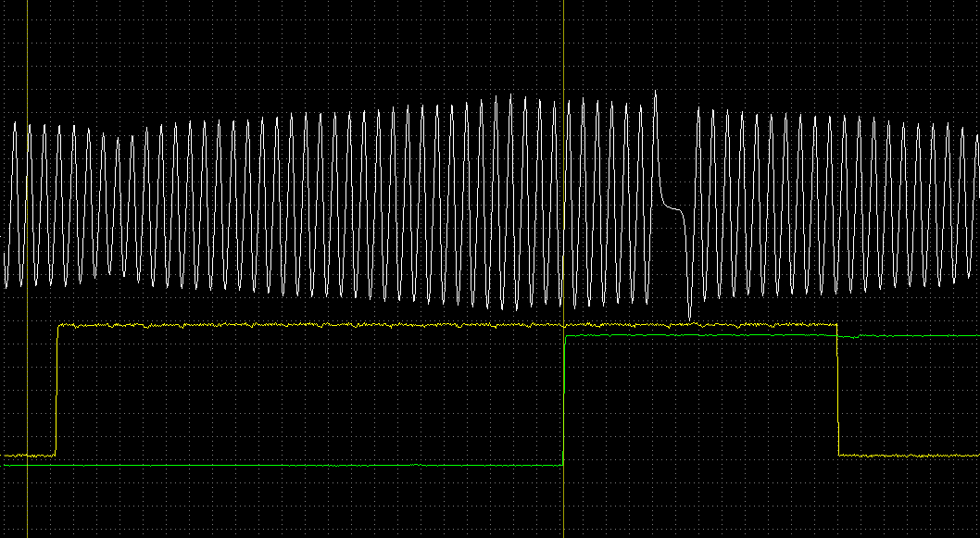980x538 pixels.
Task: Pick the deepest trough of the white waveform
Action: [x=688, y=319]
